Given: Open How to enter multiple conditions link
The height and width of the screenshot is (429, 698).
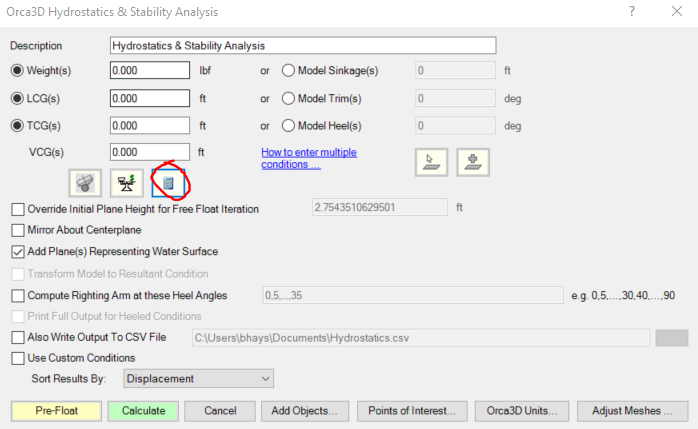Looking at the screenshot, I should [x=309, y=158].
